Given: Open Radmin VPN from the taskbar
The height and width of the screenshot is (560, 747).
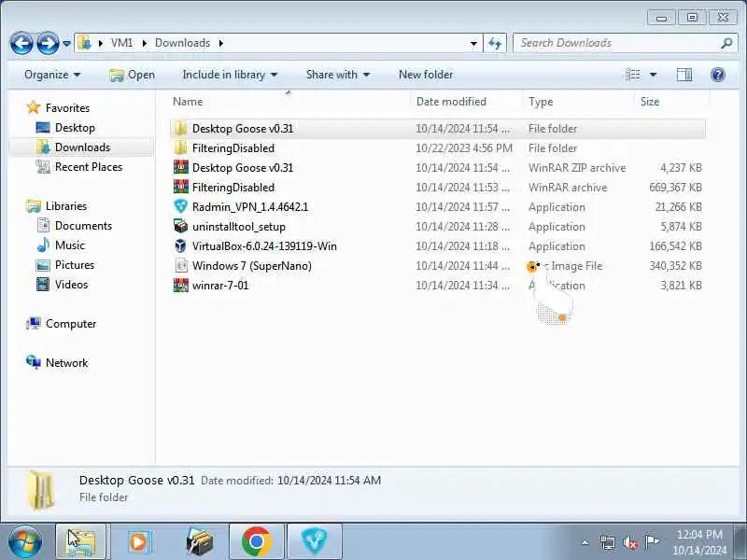Looking at the screenshot, I should pyautogui.click(x=315, y=542).
